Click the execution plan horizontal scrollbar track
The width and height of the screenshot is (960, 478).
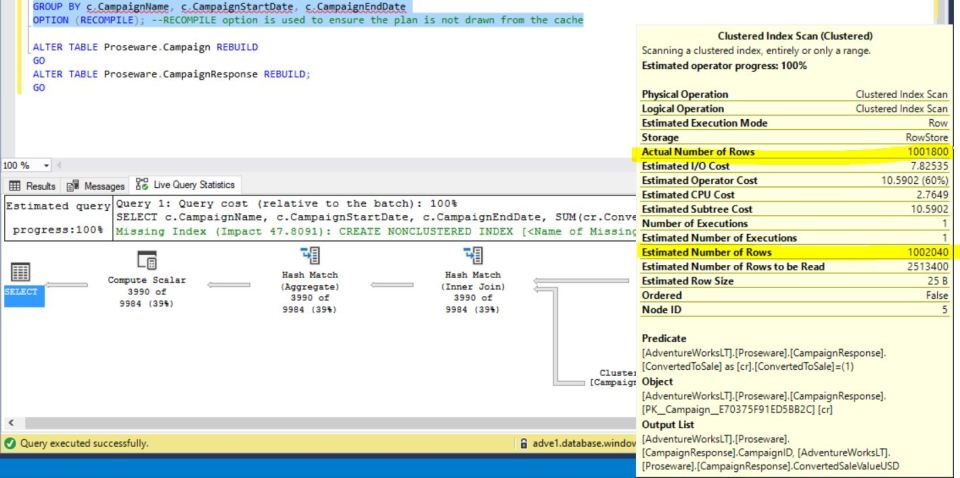(300, 423)
